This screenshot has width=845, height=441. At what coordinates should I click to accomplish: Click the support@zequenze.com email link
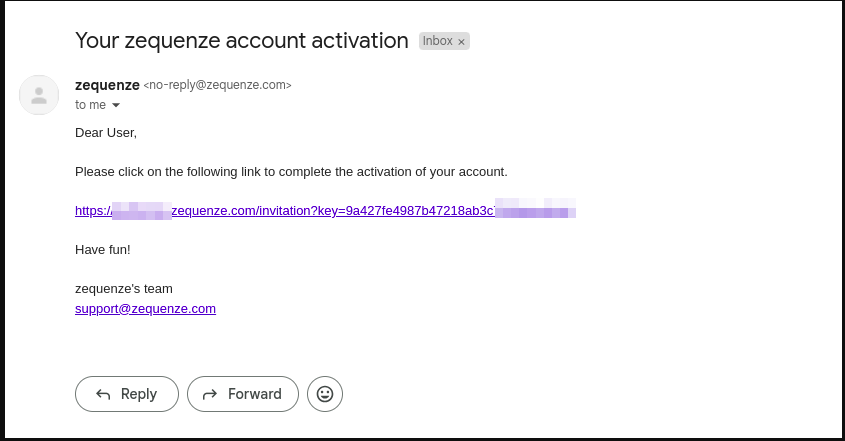point(145,309)
